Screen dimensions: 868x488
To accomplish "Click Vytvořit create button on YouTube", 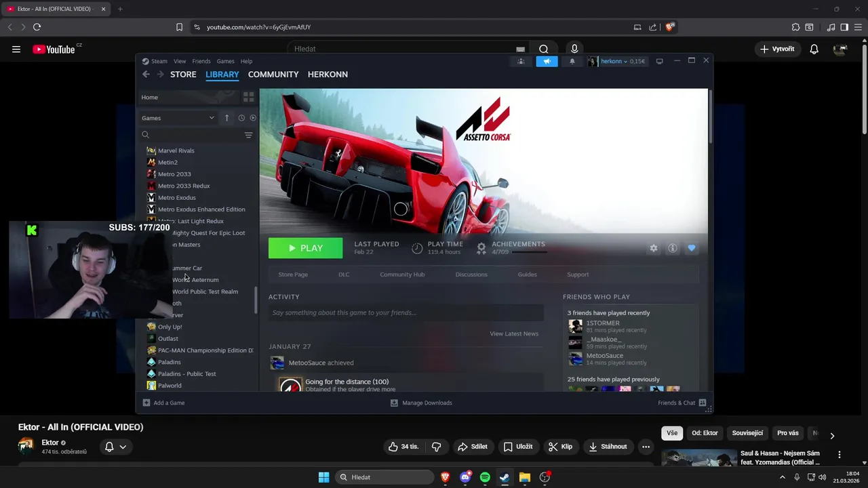I will click(x=777, y=49).
